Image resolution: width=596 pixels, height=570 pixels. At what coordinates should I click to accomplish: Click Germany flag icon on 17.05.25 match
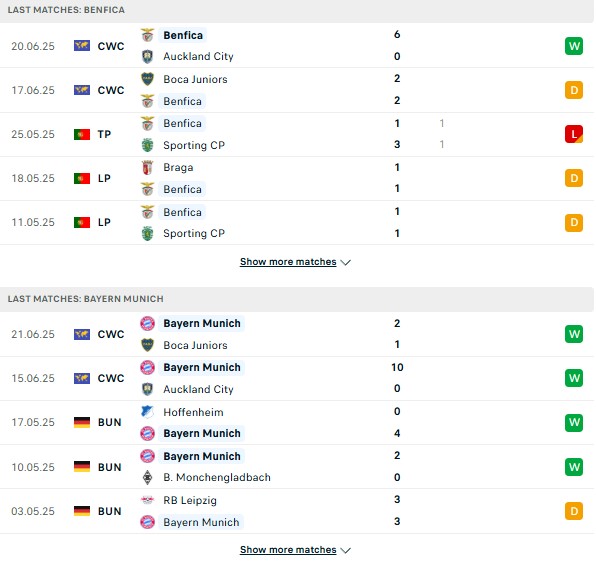click(82, 422)
